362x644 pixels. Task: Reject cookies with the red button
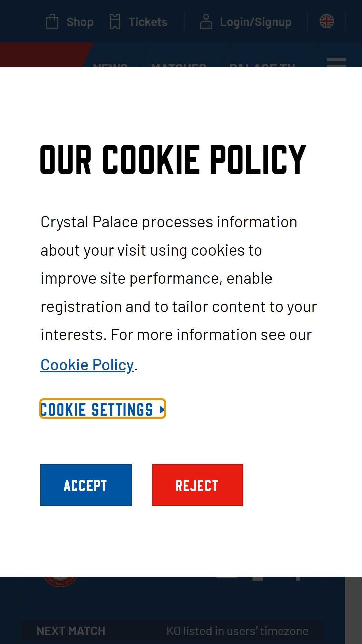[x=197, y=485]
